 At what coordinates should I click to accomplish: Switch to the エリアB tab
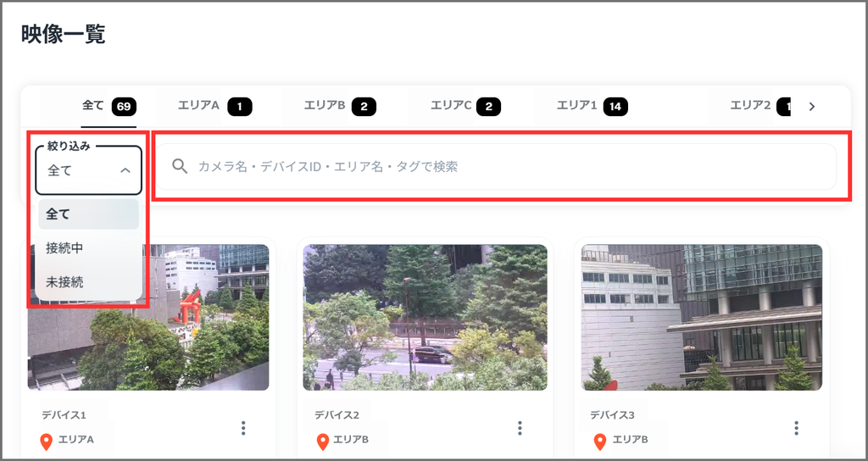point(340,106)
